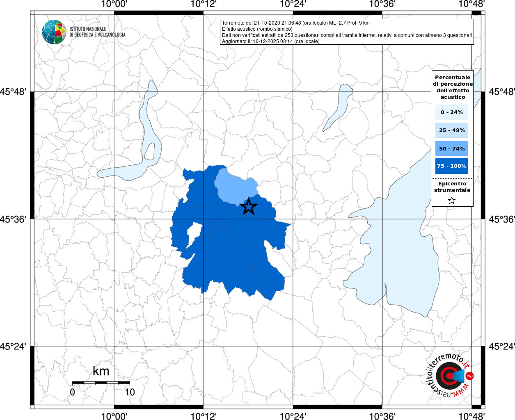This screenshot has width=515, height=420.
Task: Click the white enclave inside the dark blue area
Action: (194, 235)
